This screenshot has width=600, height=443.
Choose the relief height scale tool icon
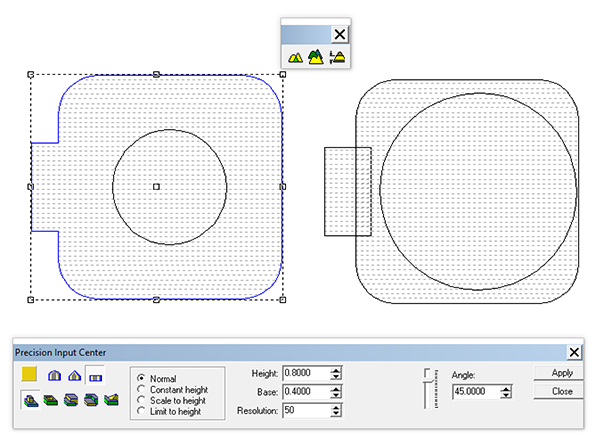[x=337, y=57]
